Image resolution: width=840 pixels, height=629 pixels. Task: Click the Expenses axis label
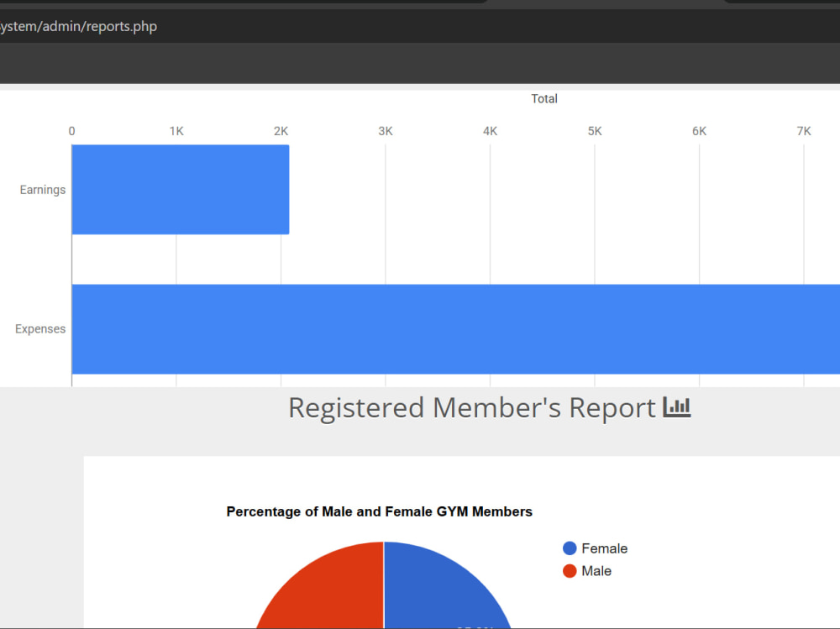point(40,329)
